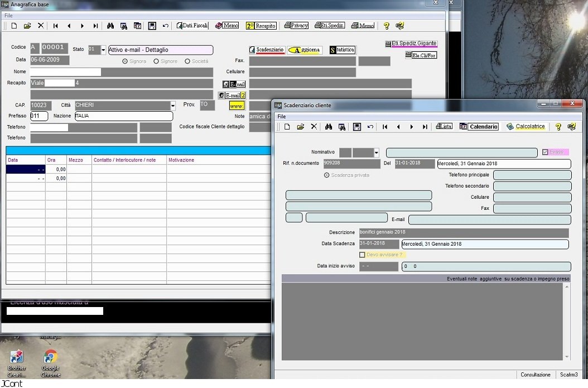This screenshot has width=588, height=388.
Task: Open the File menu in Anagrafica base
Action: (x=8, y=16)
